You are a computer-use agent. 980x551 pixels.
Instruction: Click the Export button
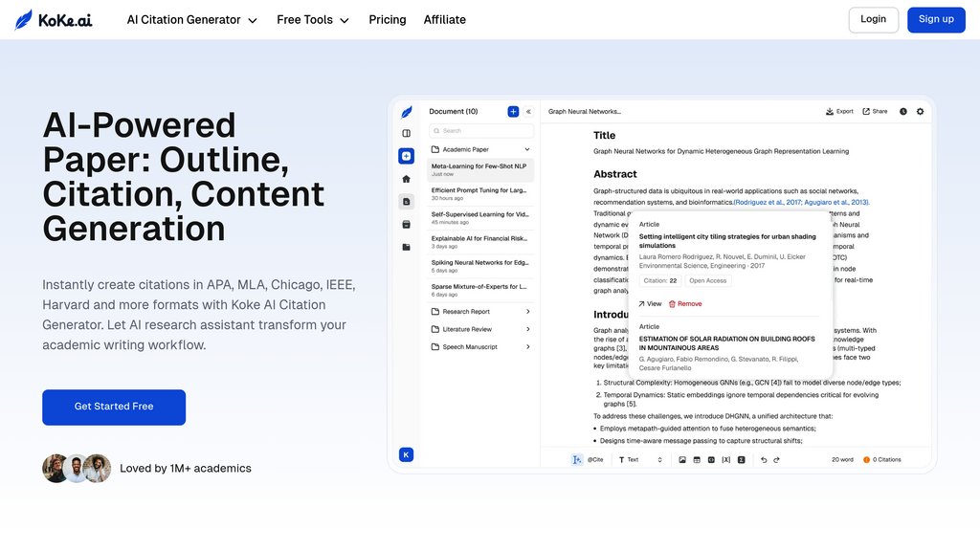tap(839, 111)
